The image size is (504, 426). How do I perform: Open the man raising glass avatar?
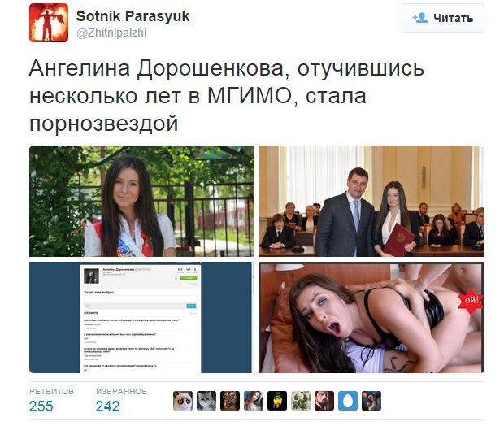coord(324,401)
